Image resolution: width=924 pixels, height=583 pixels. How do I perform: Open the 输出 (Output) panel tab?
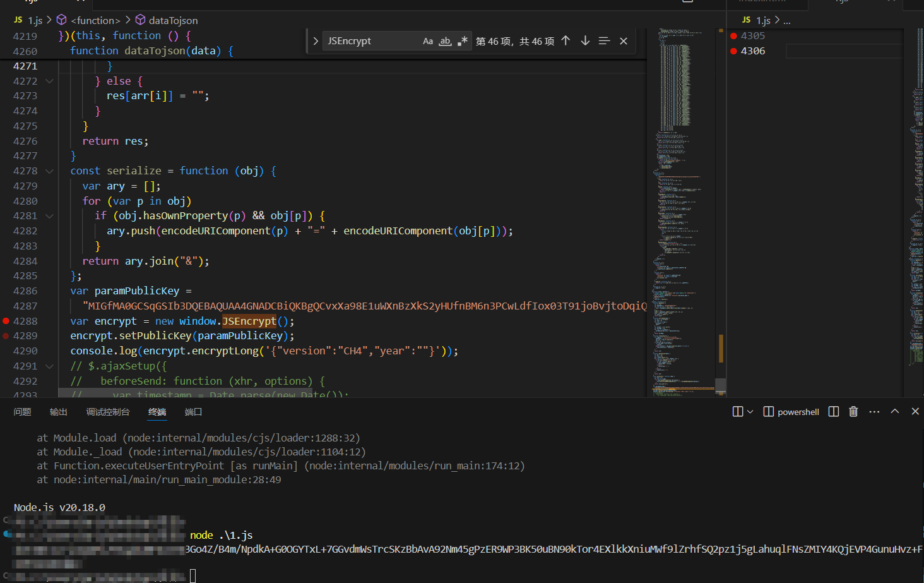pos(59,412)
